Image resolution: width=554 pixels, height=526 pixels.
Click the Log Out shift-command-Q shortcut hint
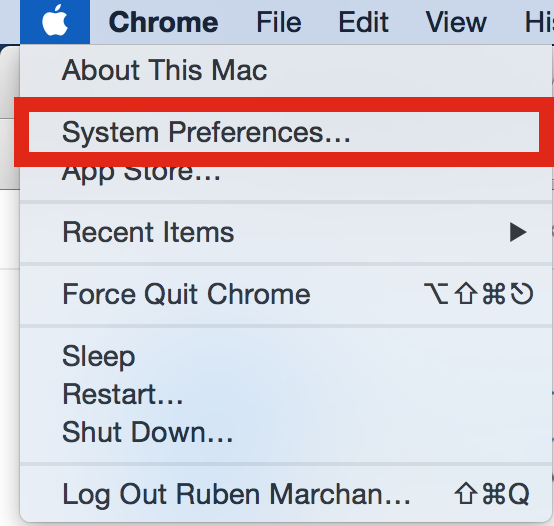[492, 494]
